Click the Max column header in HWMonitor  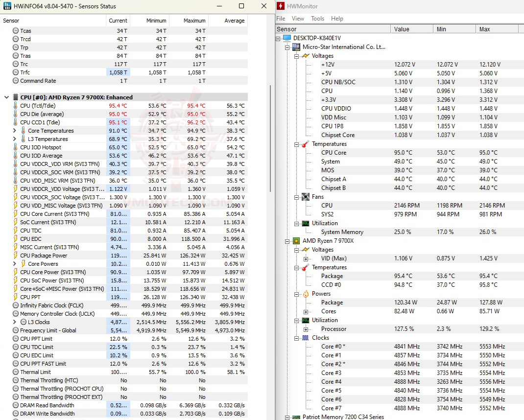[497, 29]
